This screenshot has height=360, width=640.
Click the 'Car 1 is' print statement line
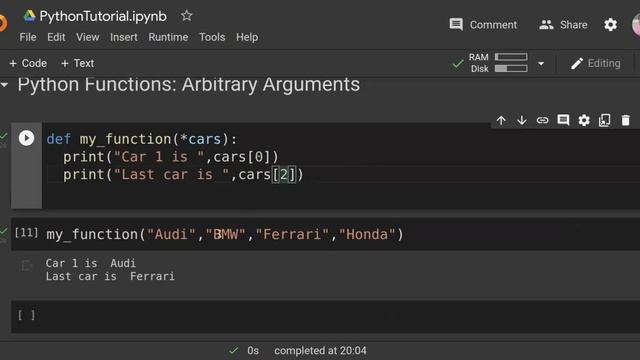pos(171,157)
